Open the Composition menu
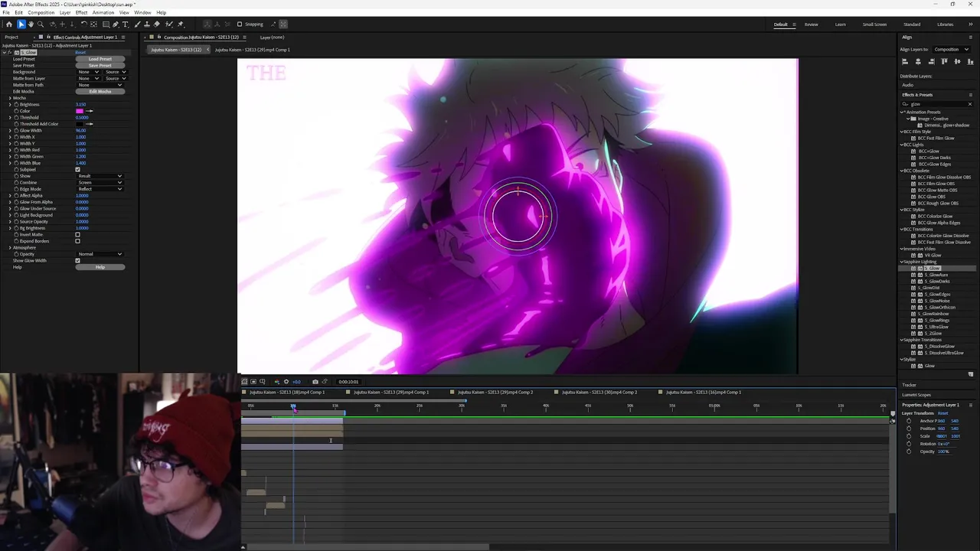The width and height of the screenshot is (980, 551). [41, 12]
